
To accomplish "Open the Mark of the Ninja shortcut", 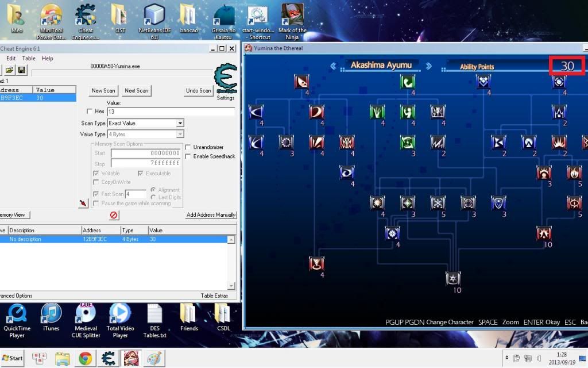I will tap(292, 22).
